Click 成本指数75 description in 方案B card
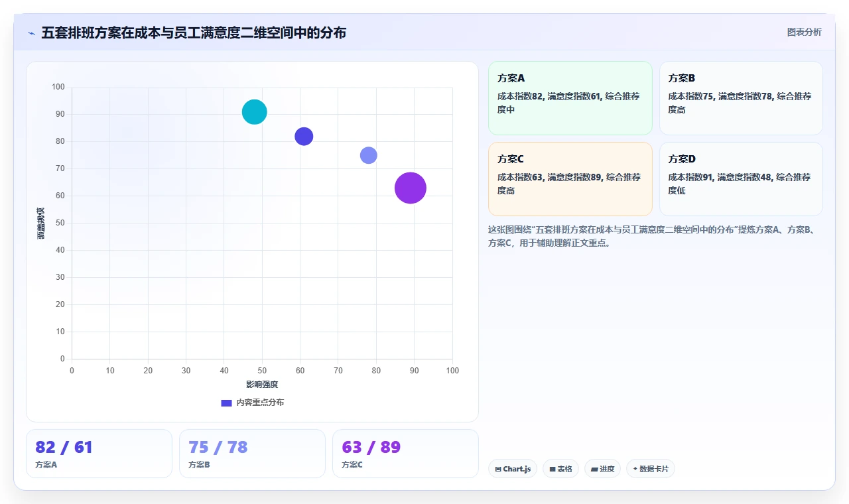 tap(740, 103)
